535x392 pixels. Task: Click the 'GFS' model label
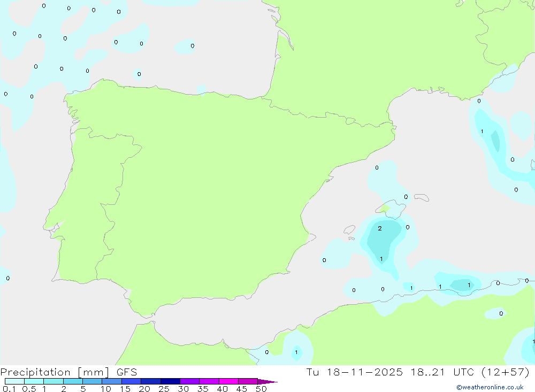coord(127,372)
